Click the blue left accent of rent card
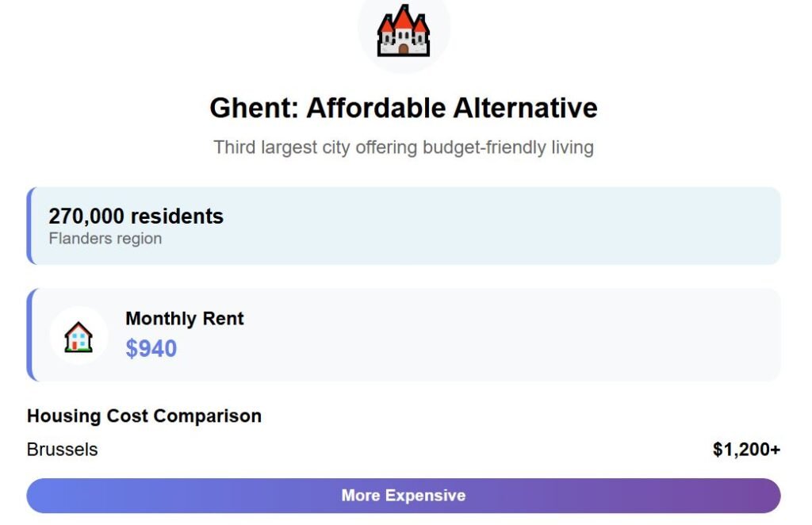 coord(29,335)
